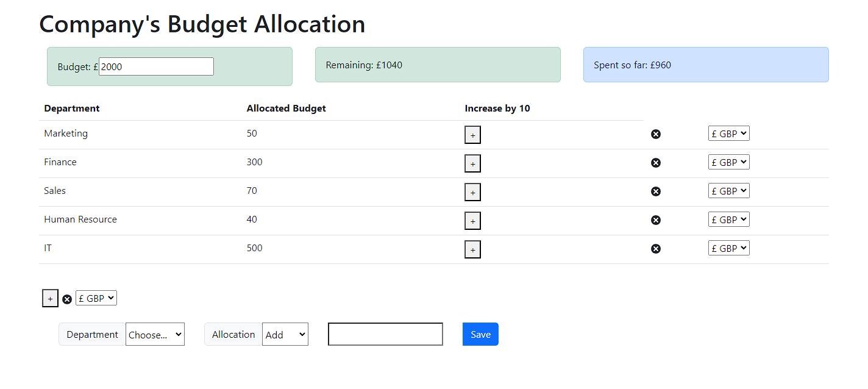Remove the Human Resource entry
This screenshot has width=868, height=389.
tap(656, 219)
